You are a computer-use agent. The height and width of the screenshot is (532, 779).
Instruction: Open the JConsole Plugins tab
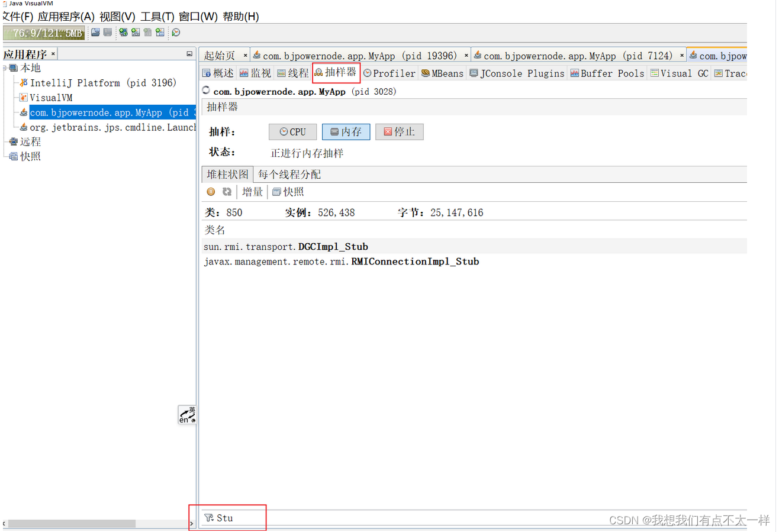[517, 73]
